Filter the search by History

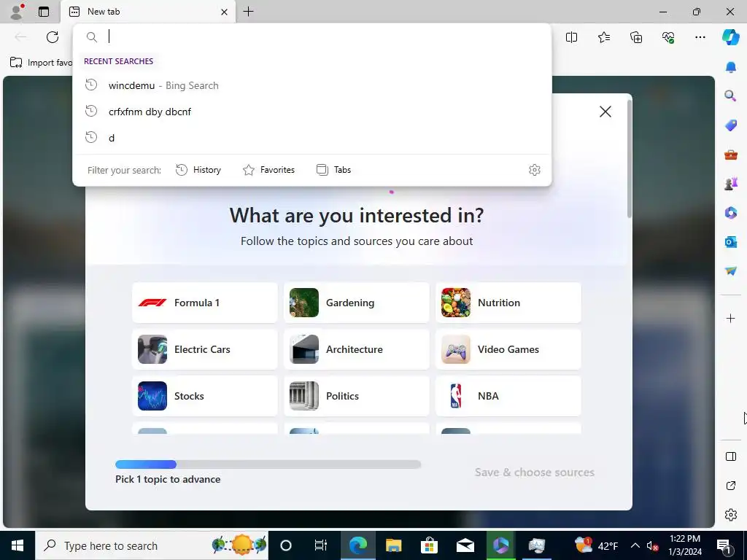[198, 170]
